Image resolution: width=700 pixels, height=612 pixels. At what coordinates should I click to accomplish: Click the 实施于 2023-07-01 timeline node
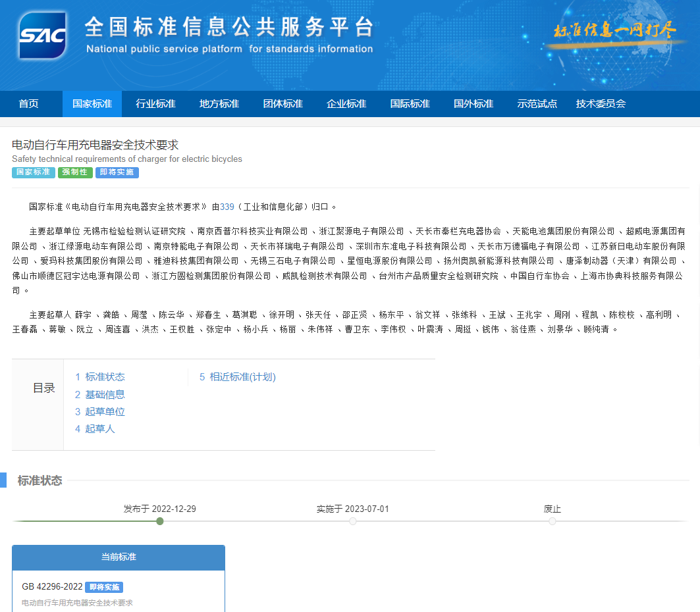(354, 521)
